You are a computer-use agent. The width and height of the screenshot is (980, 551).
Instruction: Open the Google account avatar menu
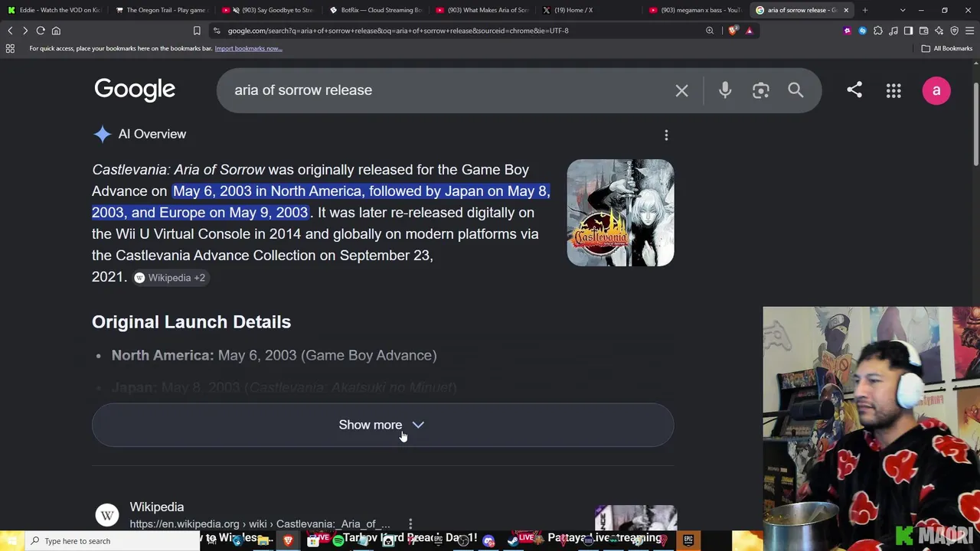point(936,90)
